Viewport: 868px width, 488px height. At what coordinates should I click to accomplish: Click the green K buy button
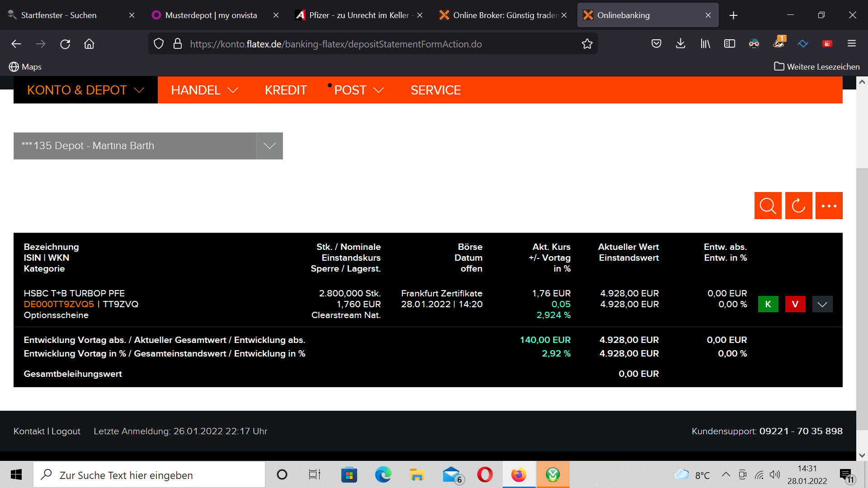[768, 304]
